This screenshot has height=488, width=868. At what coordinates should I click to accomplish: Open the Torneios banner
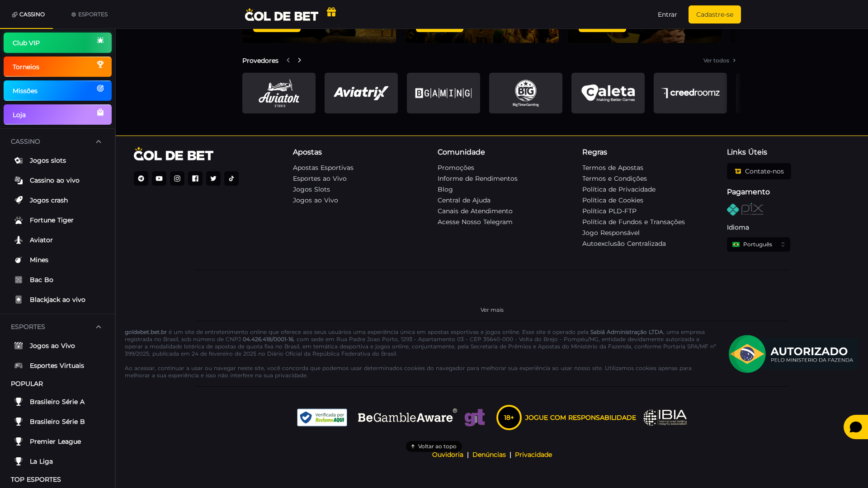(57, 67)
